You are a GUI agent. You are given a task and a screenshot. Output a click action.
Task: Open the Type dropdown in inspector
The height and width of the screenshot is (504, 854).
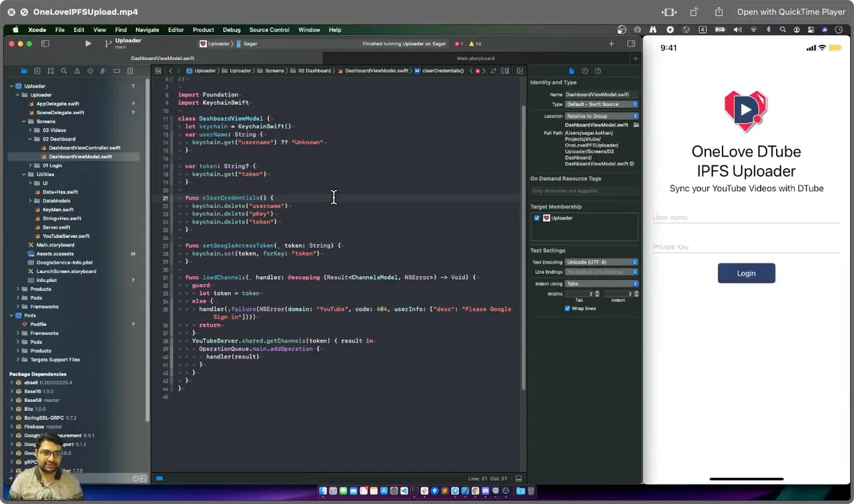click(601, 105)
